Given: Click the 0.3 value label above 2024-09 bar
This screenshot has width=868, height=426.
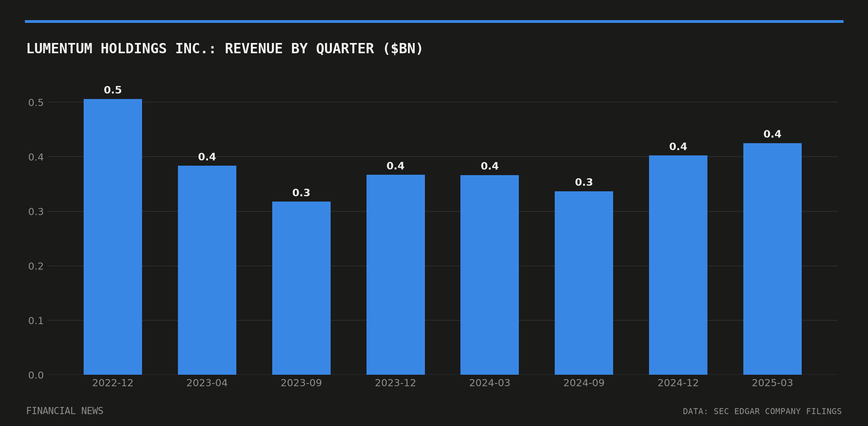Looking at the screenshot, I should (x=584, y=182).
